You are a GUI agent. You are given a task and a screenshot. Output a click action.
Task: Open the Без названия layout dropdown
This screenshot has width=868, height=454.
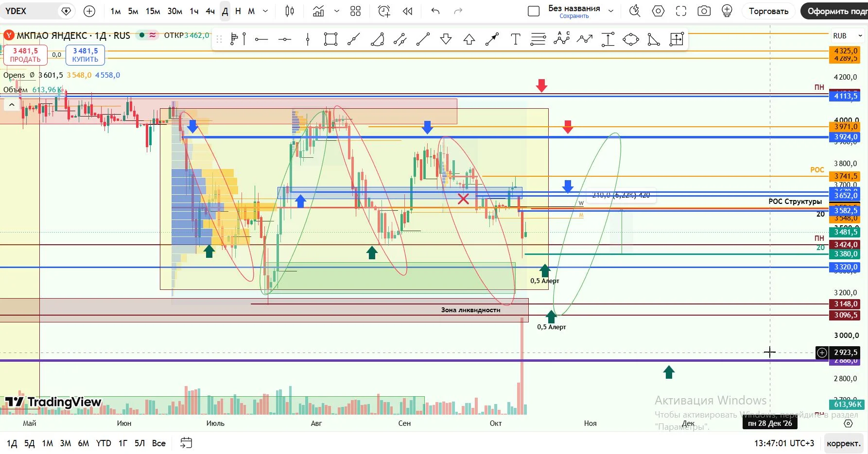(x=611, y=11)
